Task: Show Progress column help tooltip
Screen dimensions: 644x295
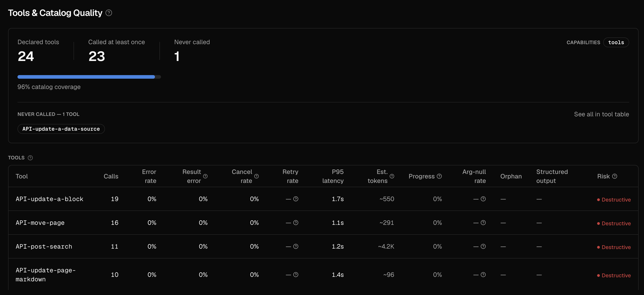Action: [x=439, y=176]
